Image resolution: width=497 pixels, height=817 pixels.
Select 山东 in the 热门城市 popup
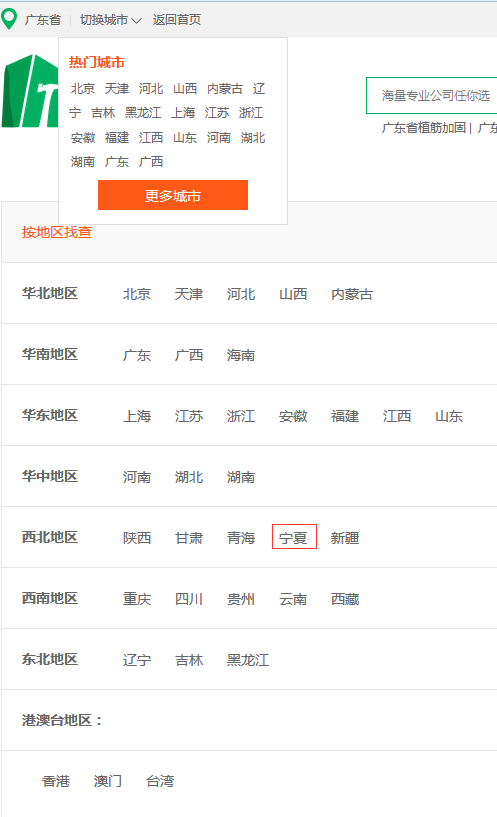click(185, 138)
